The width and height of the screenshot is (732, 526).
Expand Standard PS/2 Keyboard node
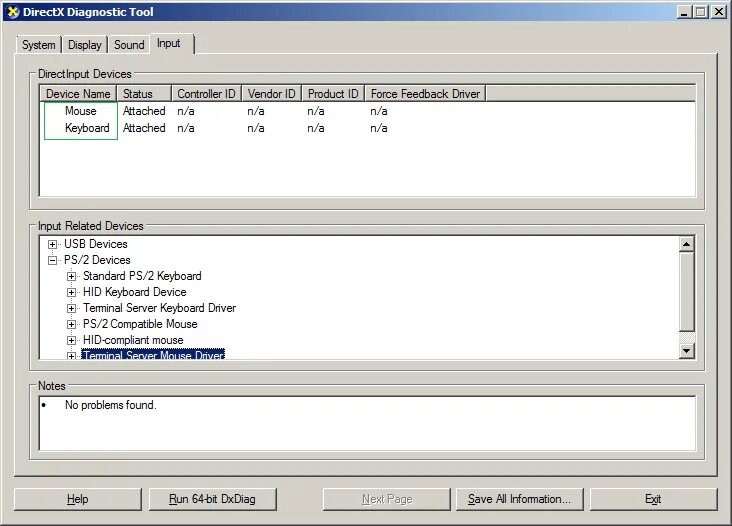pyautogui.click(x=71, y=276)
